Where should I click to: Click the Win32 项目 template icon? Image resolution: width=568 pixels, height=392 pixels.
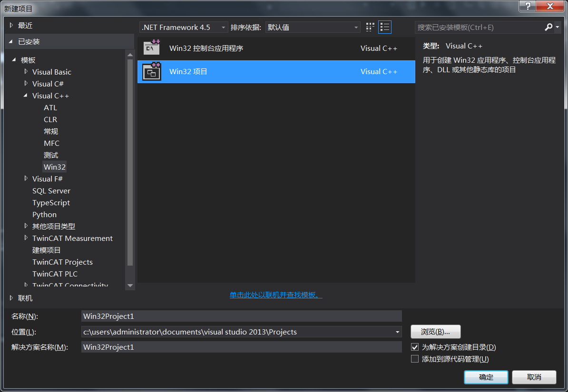(152, 71)
